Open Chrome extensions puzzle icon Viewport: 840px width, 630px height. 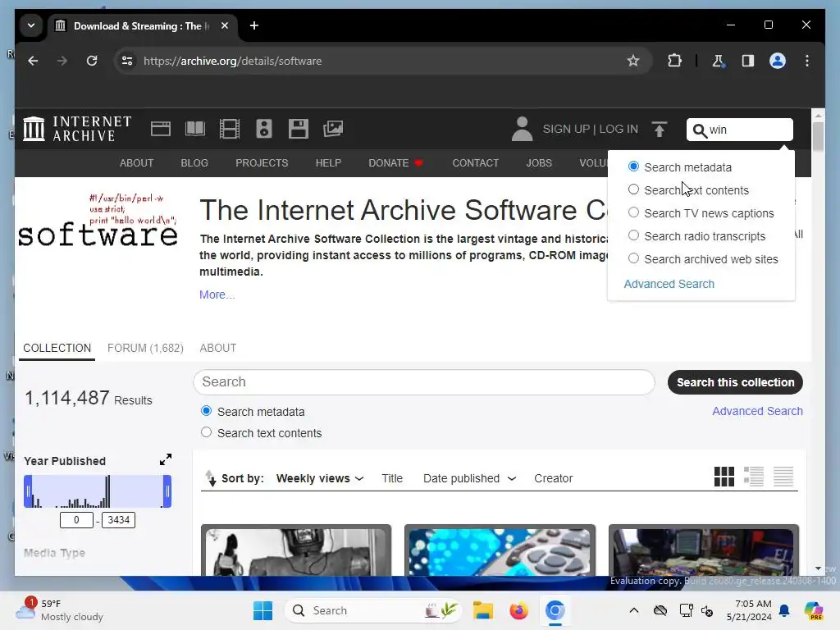[674, 61]
